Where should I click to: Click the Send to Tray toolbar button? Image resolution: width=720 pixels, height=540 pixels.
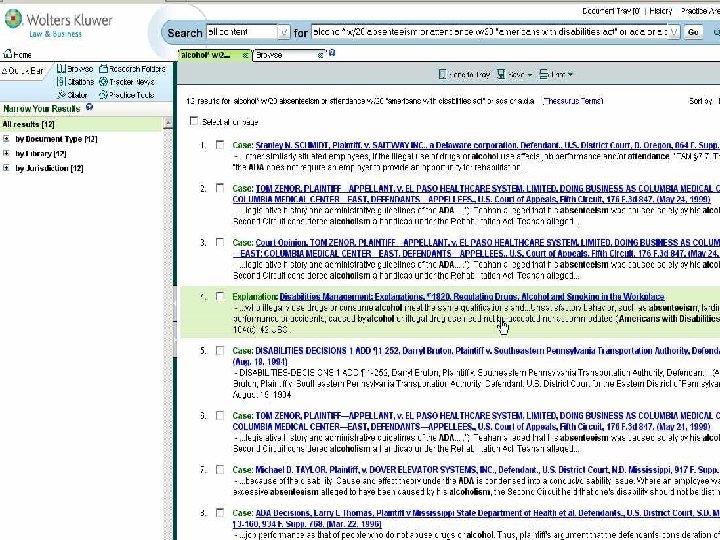(x=464, y=74)
